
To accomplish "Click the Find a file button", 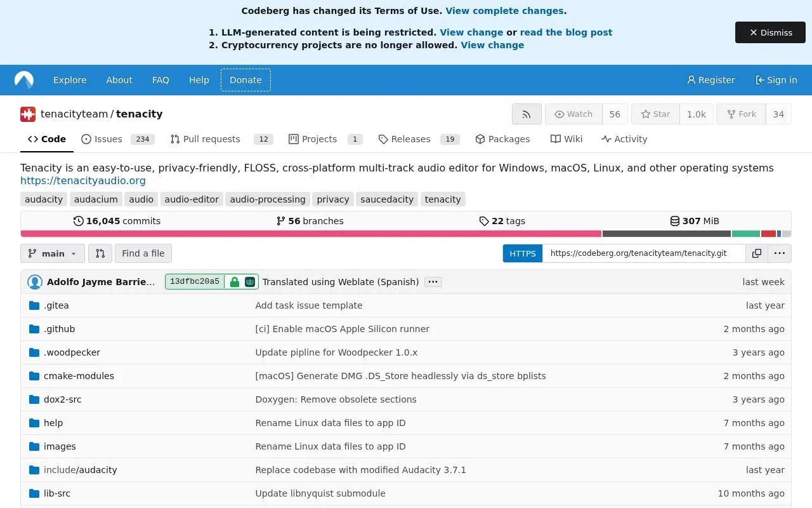I will point(143,253).
